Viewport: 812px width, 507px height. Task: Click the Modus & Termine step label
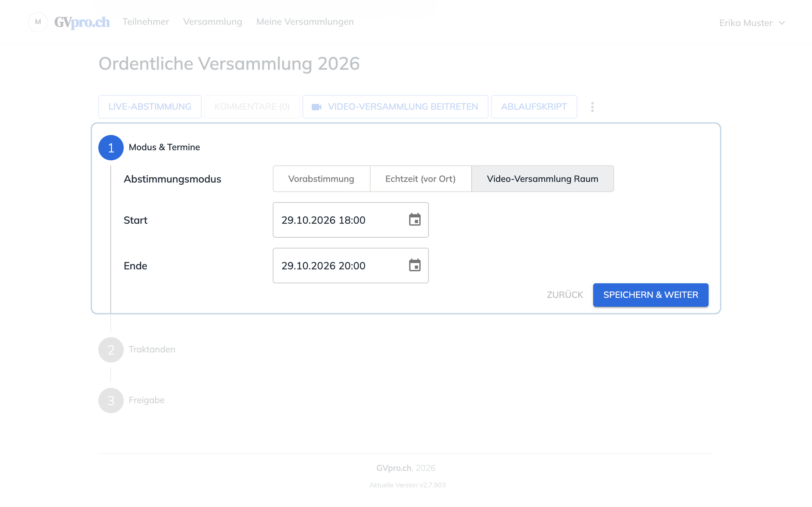164,147
